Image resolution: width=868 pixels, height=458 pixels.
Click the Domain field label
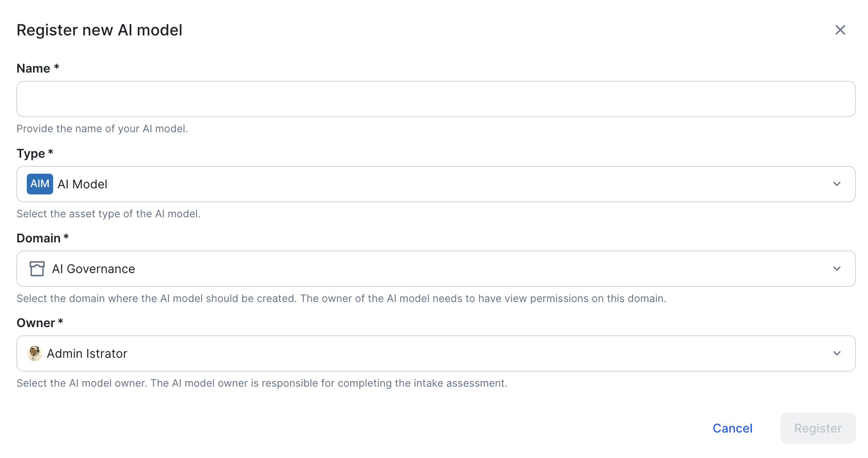pos(42,238)
